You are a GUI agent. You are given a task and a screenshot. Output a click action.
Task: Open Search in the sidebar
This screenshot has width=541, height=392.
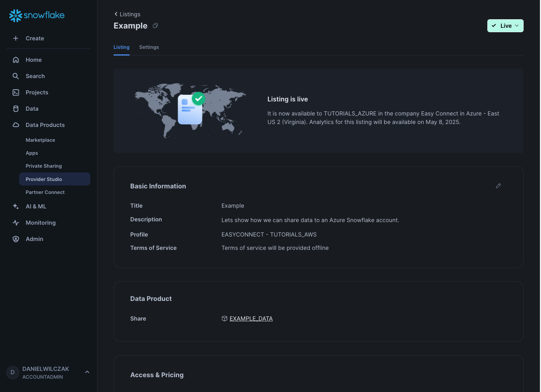pyautogui.click(x=35, y=76)
